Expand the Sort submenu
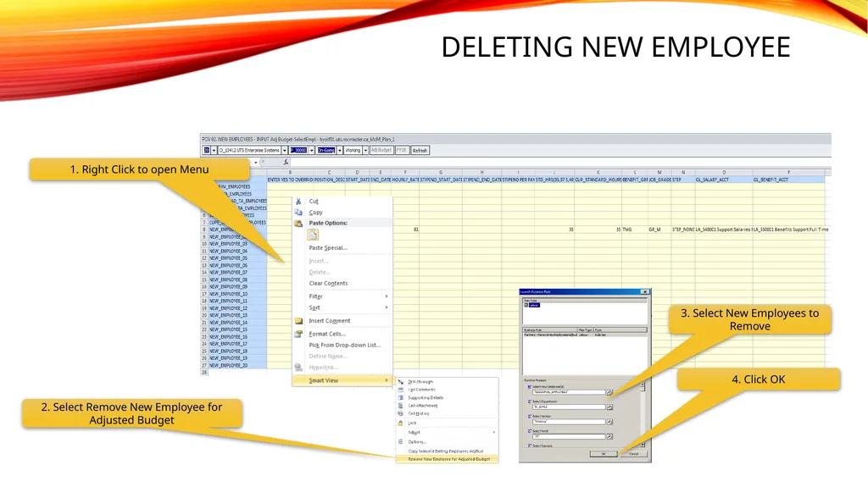 pyautogui.click(x=342, y=307)
